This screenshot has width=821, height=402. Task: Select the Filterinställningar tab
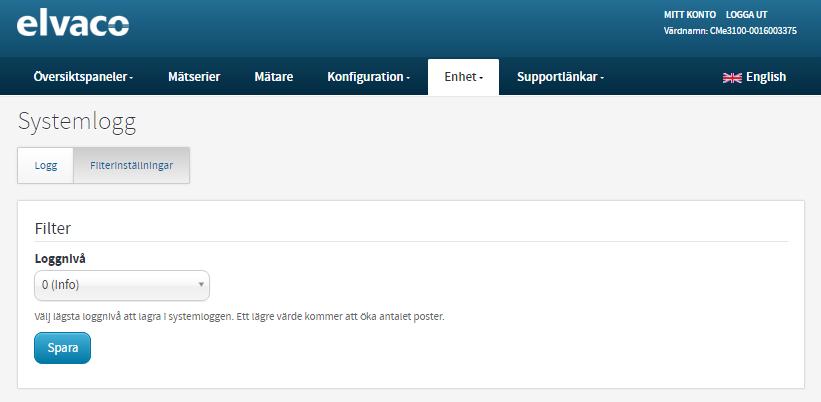click(x=131, y=165)
